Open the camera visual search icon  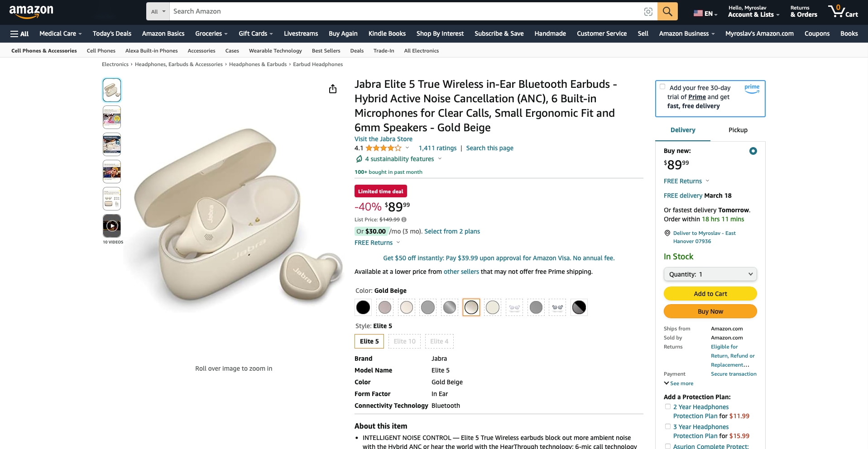click(648, 12)
